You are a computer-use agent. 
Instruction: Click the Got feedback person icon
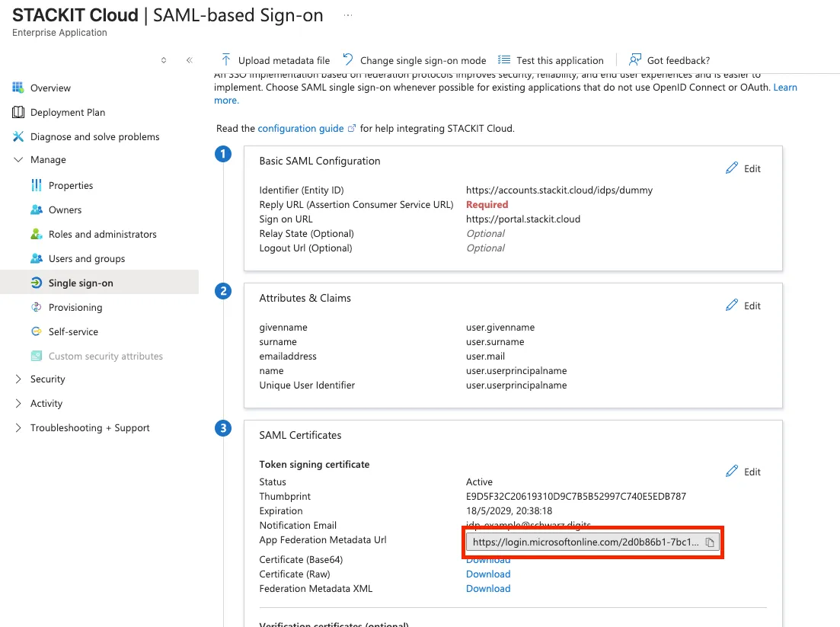click(635, 59)
